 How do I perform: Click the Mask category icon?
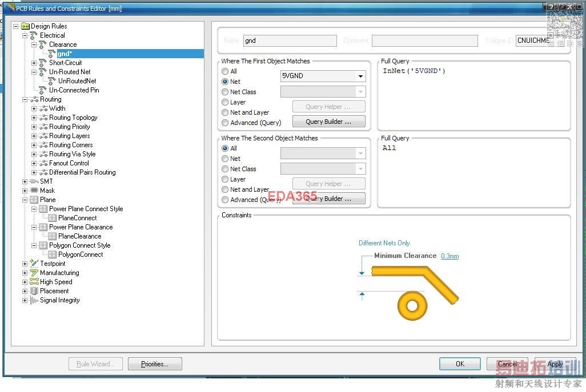34,191
